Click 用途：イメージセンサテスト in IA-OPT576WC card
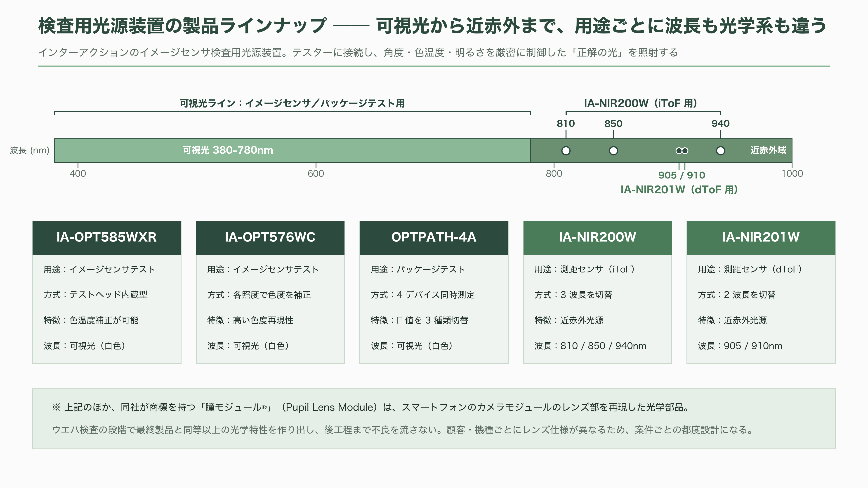The height and width of the screenshot is (488, 868). (x=263, y=270)
